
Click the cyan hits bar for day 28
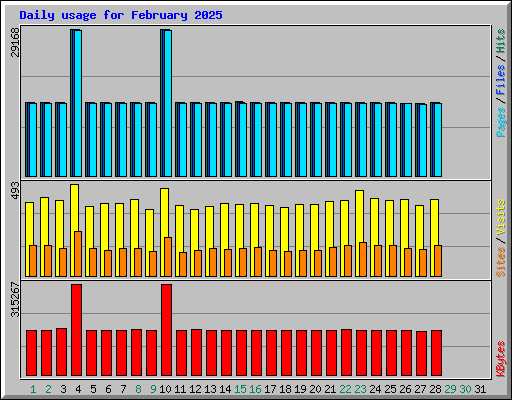point(438,140)
